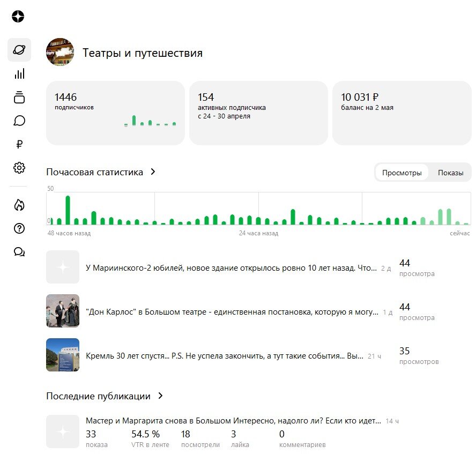Open the monetization ruble icon in sidebar
476x454 pixels.
19,144
